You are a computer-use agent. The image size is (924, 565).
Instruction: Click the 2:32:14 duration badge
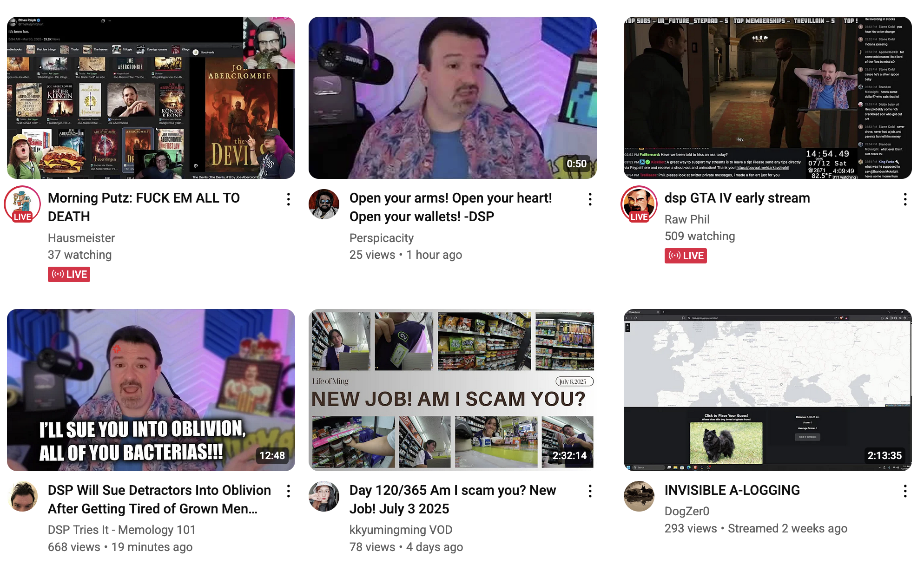point(569,455)
